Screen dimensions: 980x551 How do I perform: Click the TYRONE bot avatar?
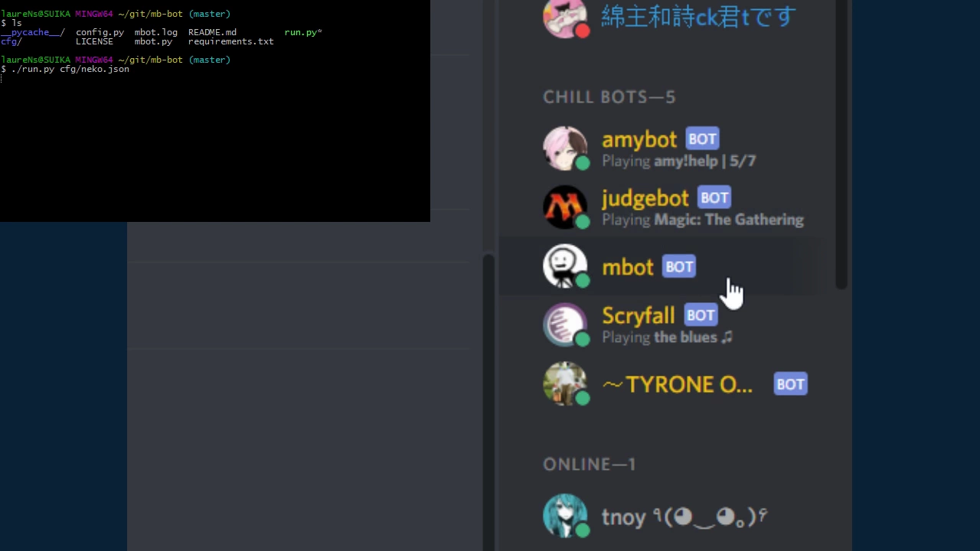(x=565, y=383)
